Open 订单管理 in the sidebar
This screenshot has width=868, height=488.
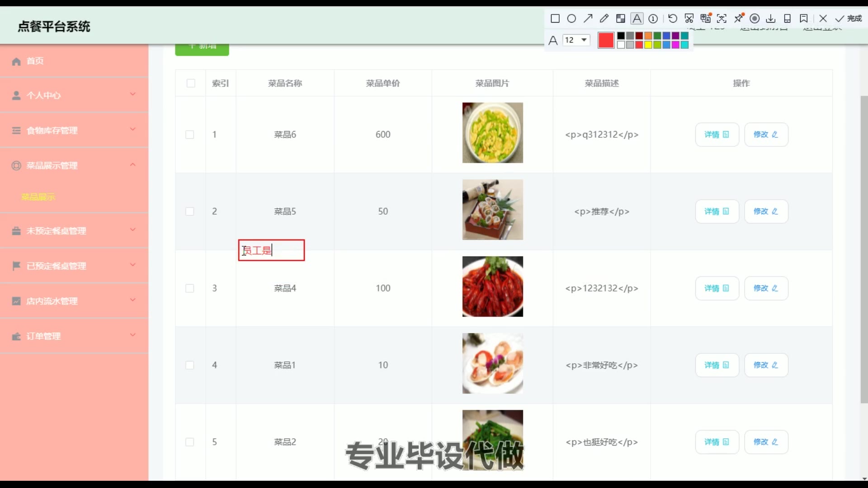pyautogui.click(x=74, y=336)
